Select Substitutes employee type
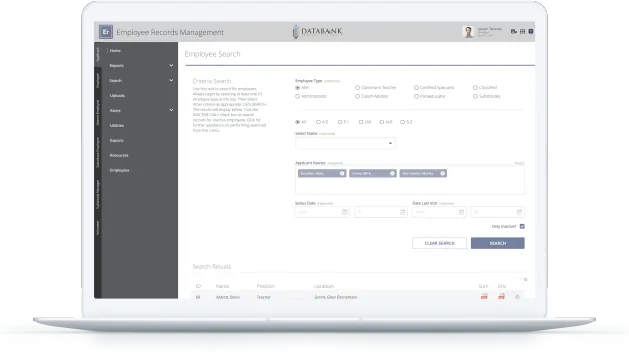This screenshot has height=361, width=629. click(x=475, y=96)
